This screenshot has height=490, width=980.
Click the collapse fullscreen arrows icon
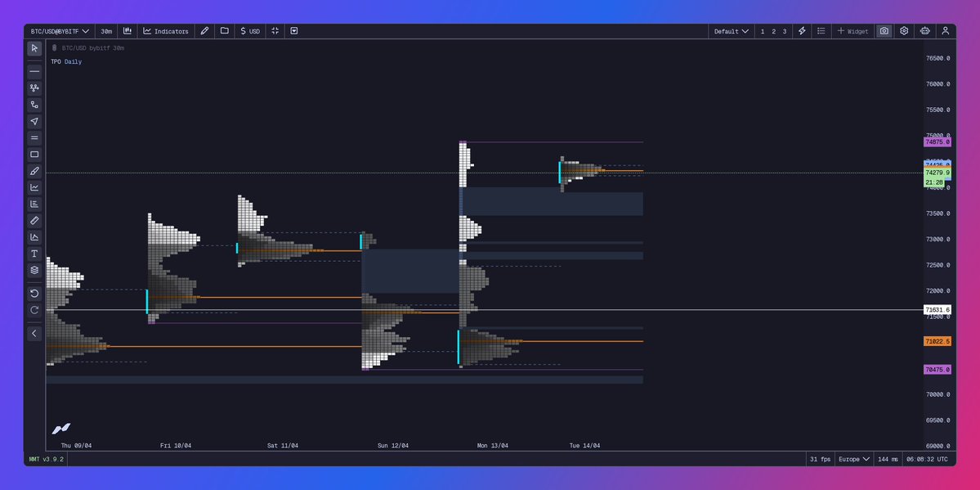(275, 30)
